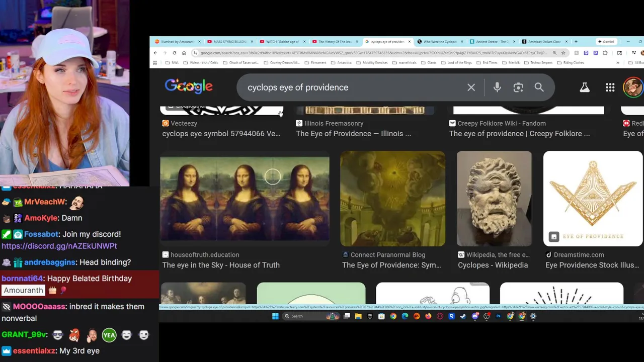Screen dimensions: 644x362
Task: Open the stone Cyclops head image
Action: pos(494,199)
